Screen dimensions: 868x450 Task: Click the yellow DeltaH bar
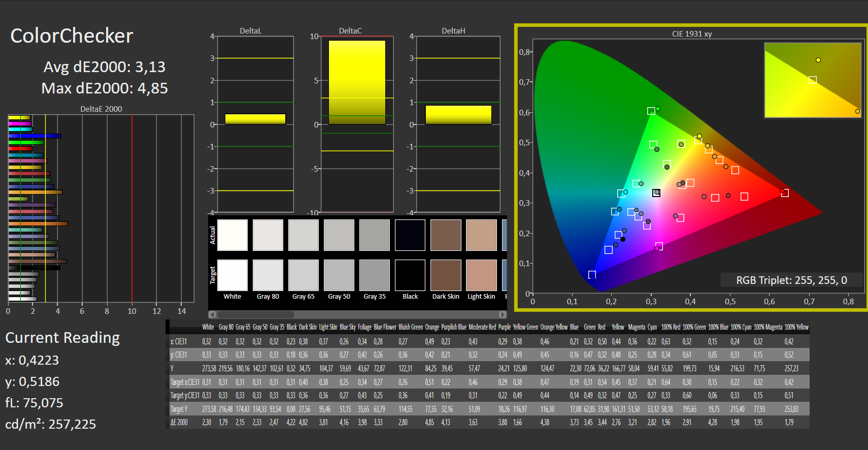458,115
